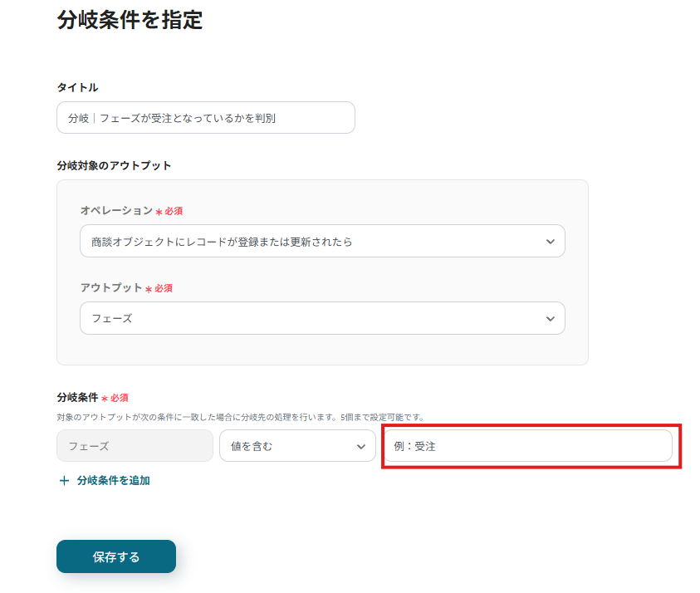Click the red-highlighted 例：受注 input field
700x593 pixels.
point(529,446)
